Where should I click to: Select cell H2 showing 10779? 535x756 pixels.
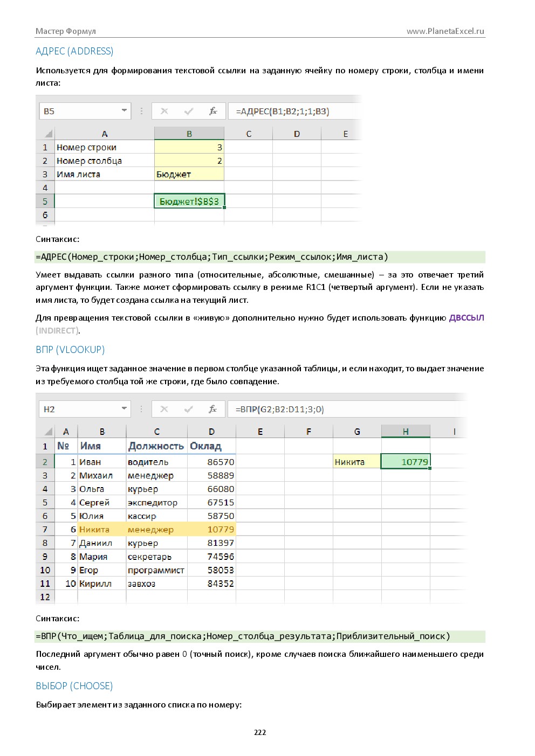coord(406,461)
